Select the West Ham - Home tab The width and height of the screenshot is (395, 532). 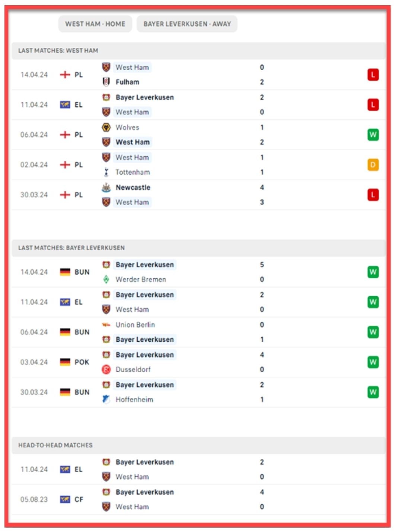tap(95, 24)
